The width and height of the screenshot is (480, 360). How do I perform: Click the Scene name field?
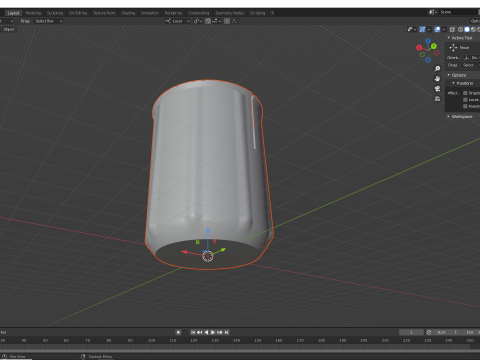tap(458, 12)
